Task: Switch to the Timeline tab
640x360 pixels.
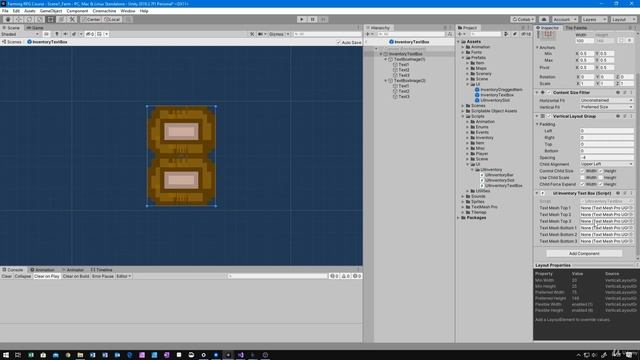Action: point(101,270)
